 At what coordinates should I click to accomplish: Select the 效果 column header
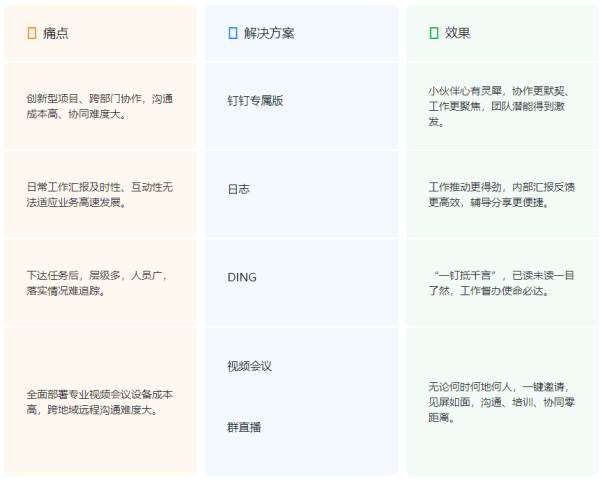(458, 33)
